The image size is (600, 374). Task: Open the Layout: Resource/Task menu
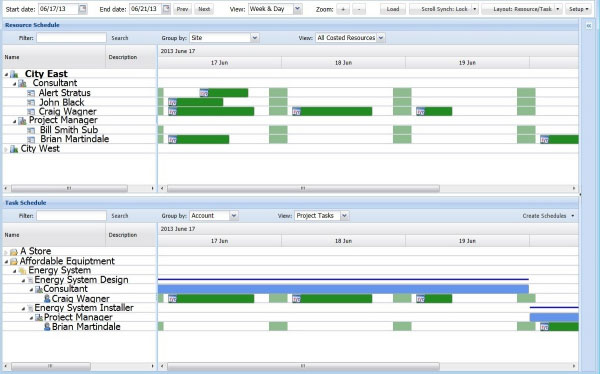[x=522, y=9]
